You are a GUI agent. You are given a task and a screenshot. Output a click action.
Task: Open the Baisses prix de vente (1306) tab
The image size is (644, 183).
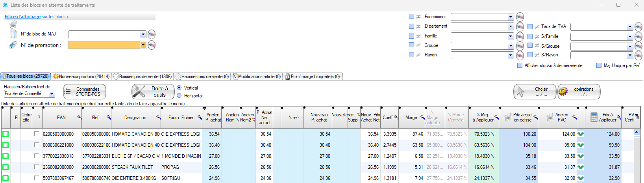point(142,77)
